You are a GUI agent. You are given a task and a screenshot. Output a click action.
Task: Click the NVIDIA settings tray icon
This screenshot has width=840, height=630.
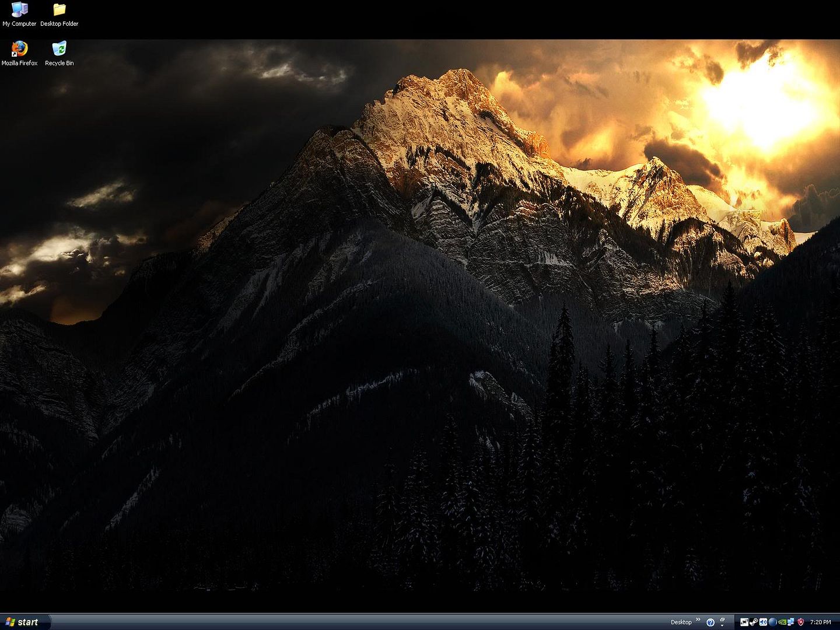(782, 622)
